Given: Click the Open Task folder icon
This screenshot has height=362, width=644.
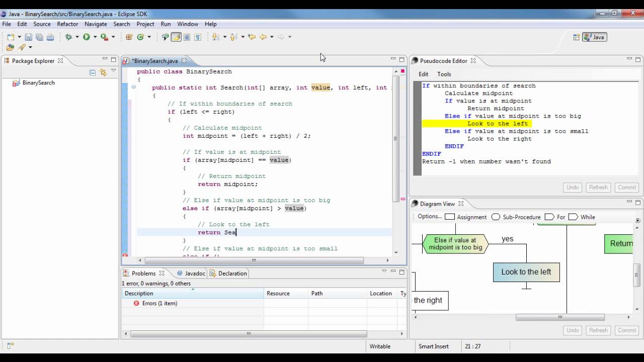Looking at the screenshot, I should click(x=11, y=47).
